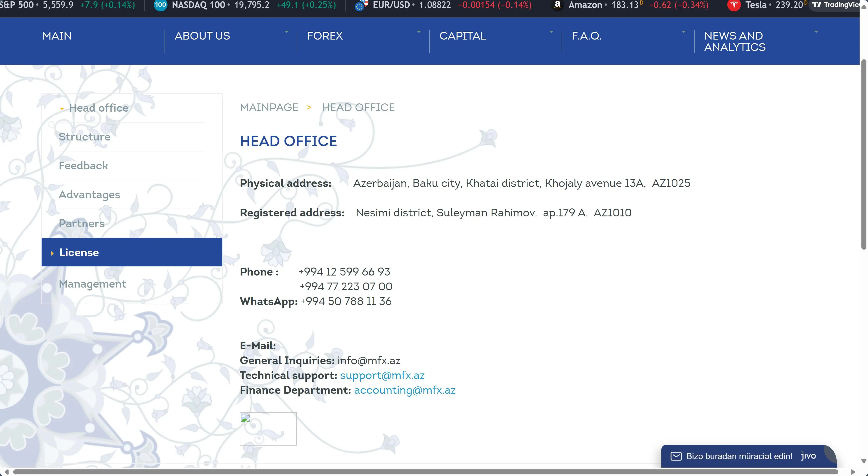Open the Structure sidebar page
Viewport: 868px width, 476px height.
tap(85, 137)
